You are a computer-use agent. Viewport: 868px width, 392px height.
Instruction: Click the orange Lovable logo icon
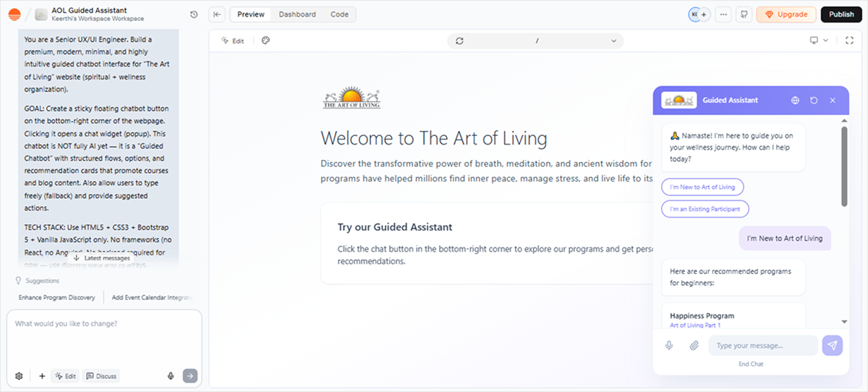click(14, 14)
